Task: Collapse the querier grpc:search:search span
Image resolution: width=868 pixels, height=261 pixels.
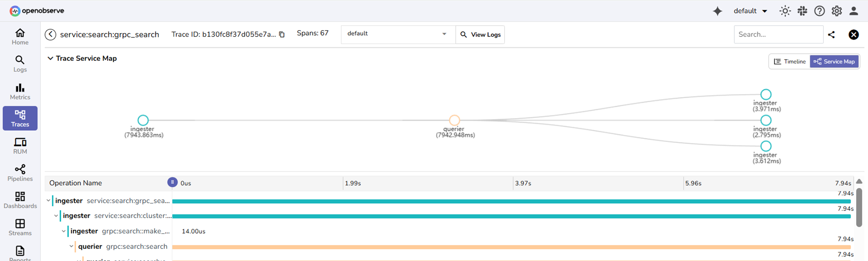Action: coord(72,247)
